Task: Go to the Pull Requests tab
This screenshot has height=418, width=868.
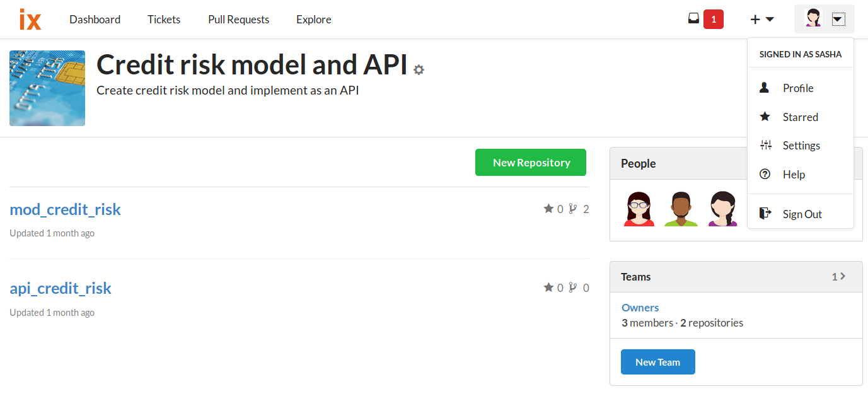Action: (238, 20)
